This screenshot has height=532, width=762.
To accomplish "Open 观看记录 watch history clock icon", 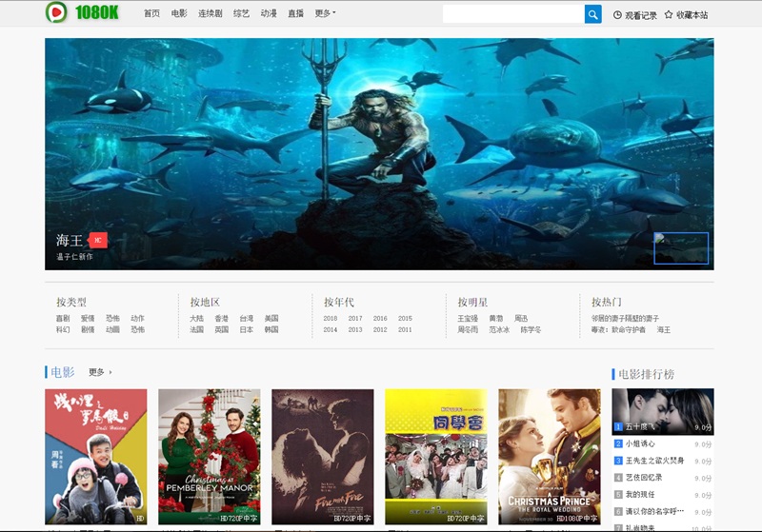I will click(617, 15).
